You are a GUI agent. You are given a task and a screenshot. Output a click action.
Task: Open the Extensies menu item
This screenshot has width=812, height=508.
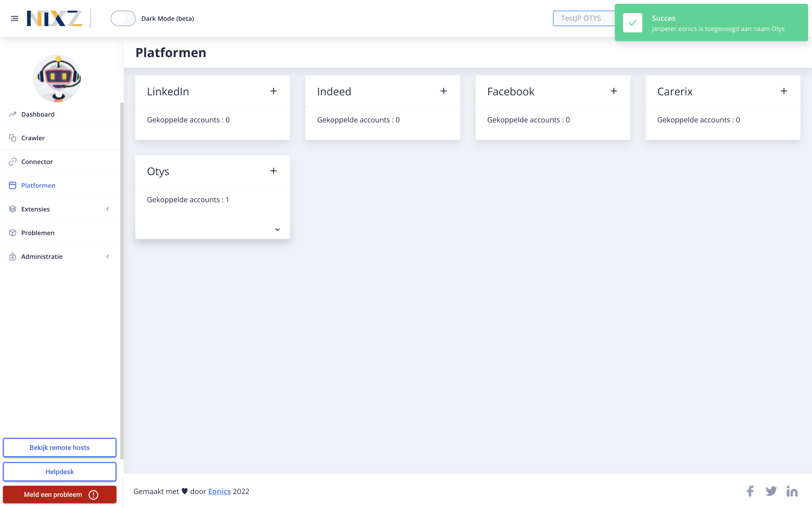pos(60,209)
